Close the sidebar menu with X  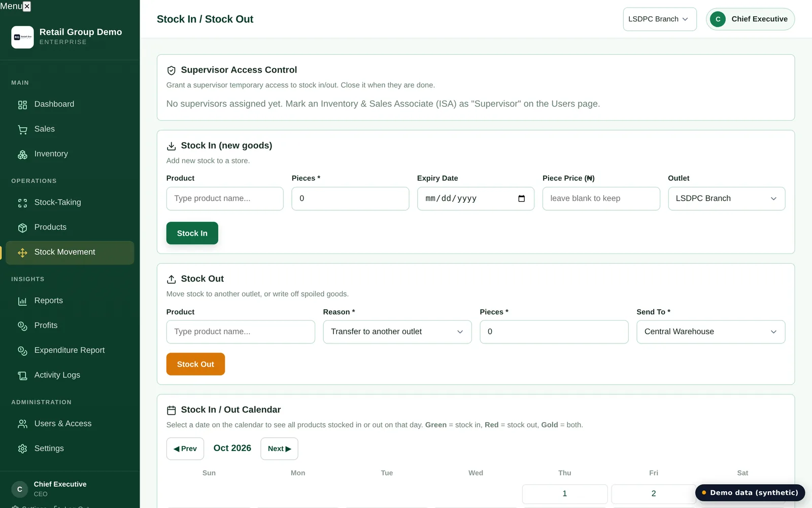27,6
